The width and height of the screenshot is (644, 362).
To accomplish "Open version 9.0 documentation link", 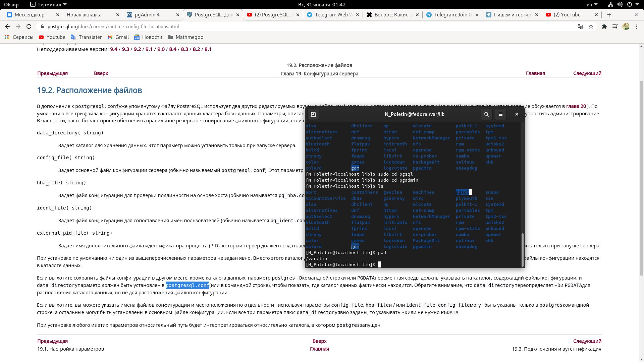I will (161, 49).
